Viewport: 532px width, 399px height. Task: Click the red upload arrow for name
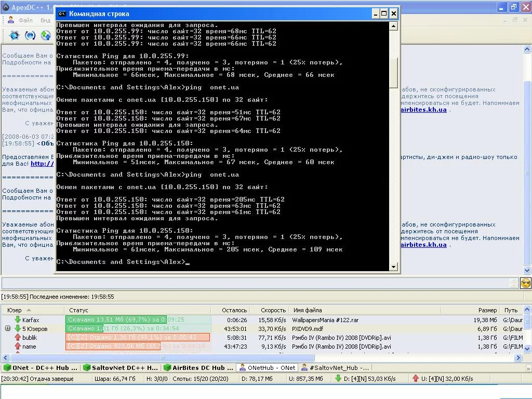coord(17,347)
